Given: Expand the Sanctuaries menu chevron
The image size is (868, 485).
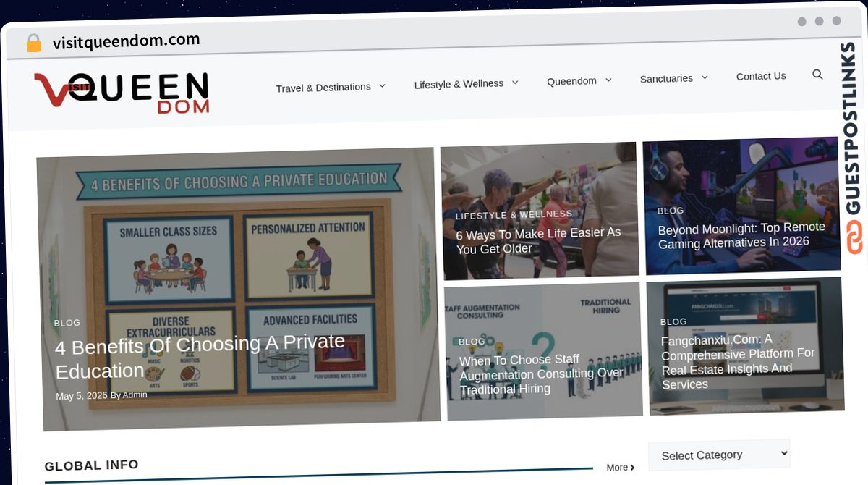Looking at the screenshot, I should pyautogui.click(x=705, y=77).
